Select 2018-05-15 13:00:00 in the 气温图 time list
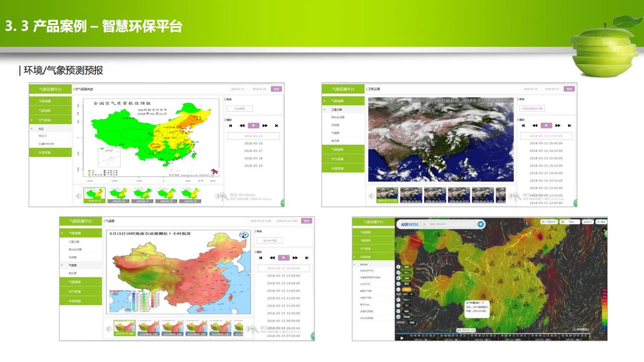Screen dimensions: 644x362 coord(284,291)
